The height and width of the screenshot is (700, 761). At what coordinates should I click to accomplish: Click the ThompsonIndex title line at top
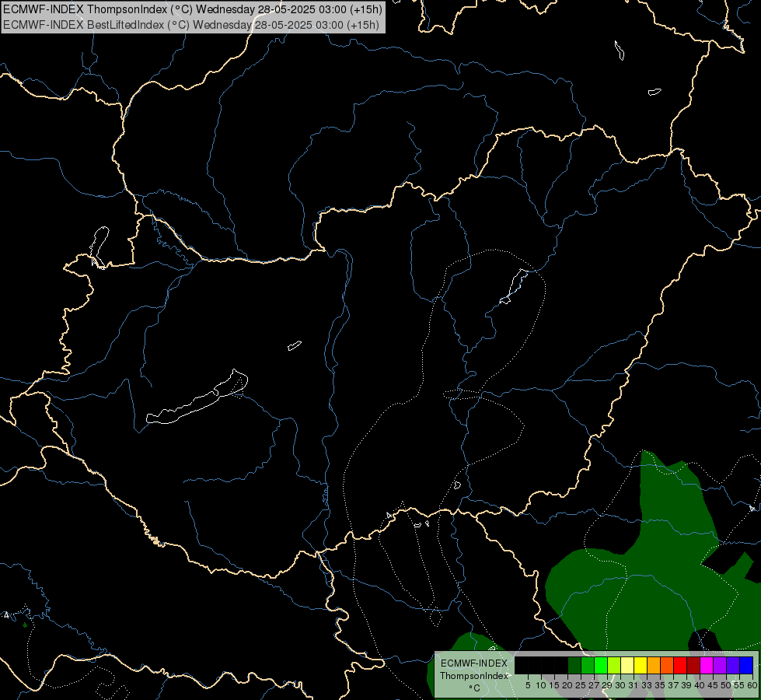click(193, 9)
